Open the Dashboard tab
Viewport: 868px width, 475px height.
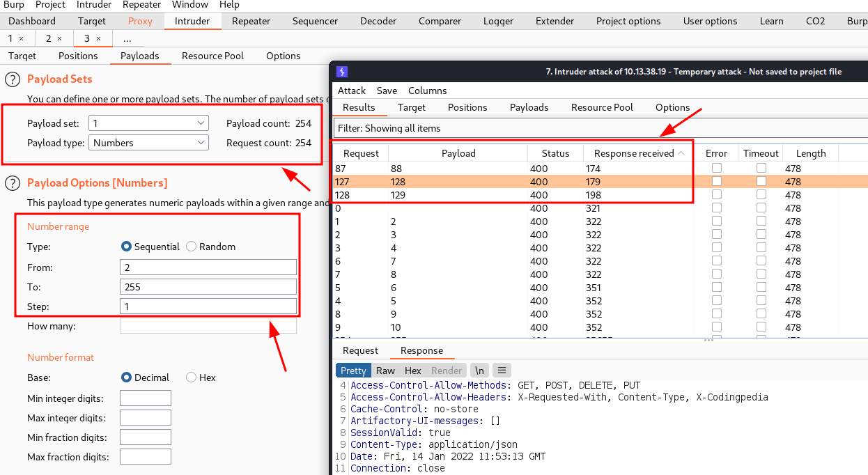(32, 21)
